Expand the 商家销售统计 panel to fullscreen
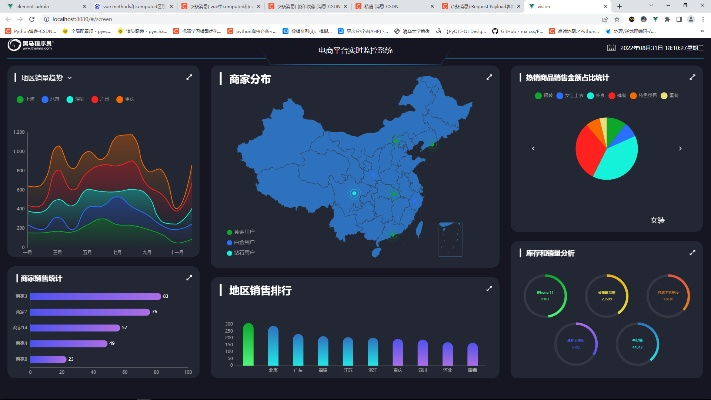Viewport: 711px width, 400px height. pos(189,278)
